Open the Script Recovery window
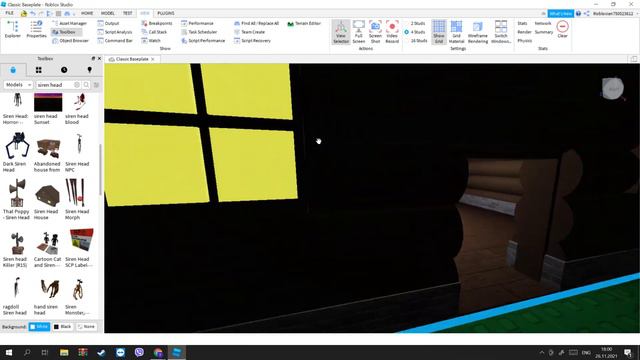This screenshot has width=640, height=360. pos(252,41)
